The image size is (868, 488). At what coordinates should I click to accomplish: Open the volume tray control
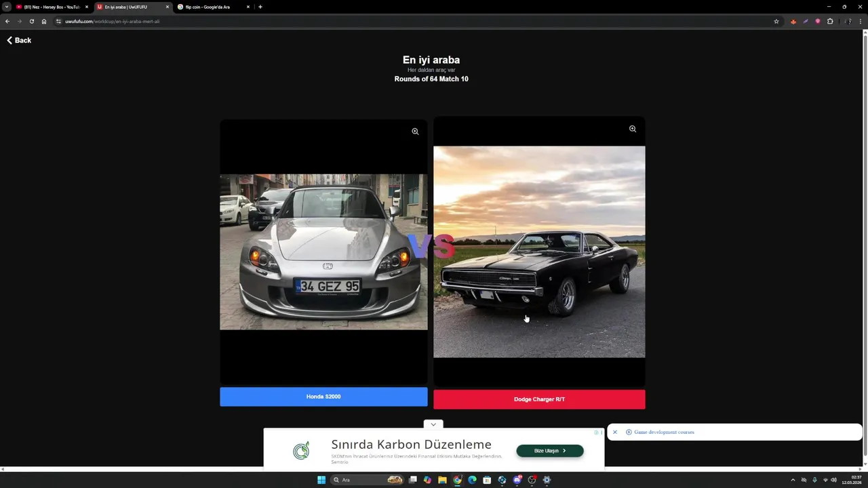pos(833,480)
